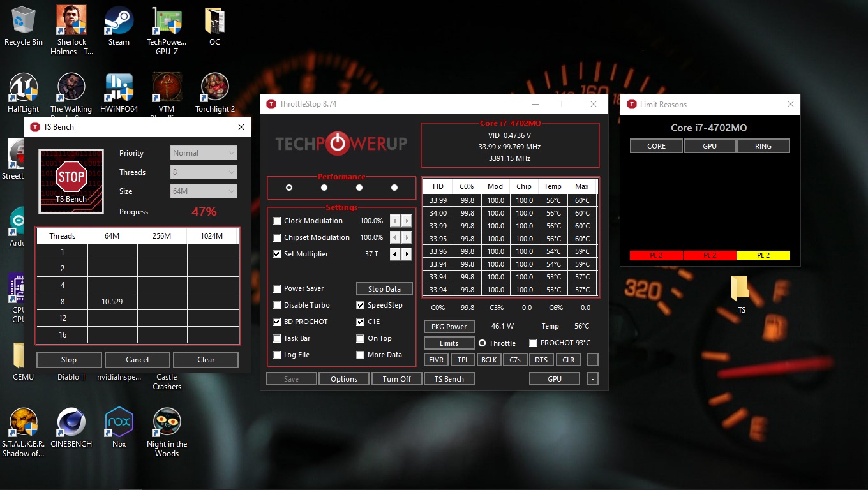Image resolution: width=868 pixels, height=490 pixels.
Task: Open the Priority dropdown in TS Bench
Action: click(204, 153)
